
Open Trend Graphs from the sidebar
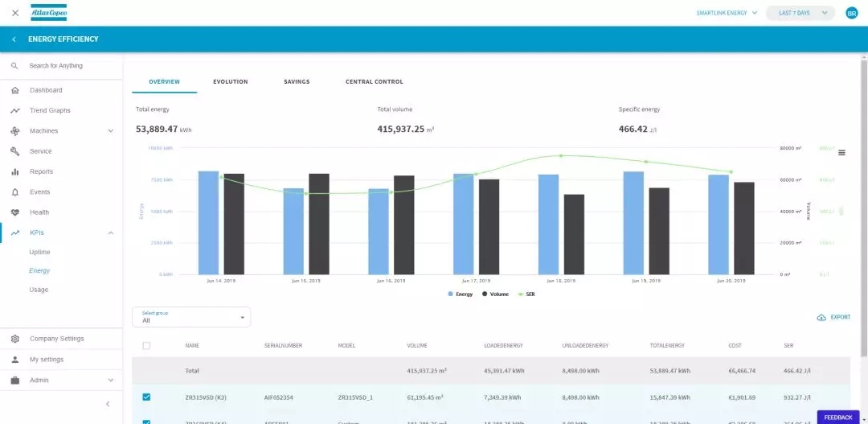[50, 111]
